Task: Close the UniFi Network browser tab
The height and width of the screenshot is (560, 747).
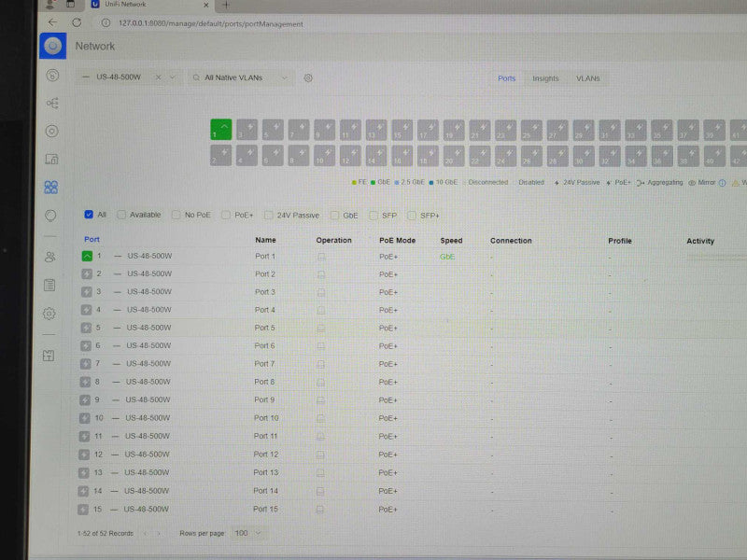Action: coord(205,5)
